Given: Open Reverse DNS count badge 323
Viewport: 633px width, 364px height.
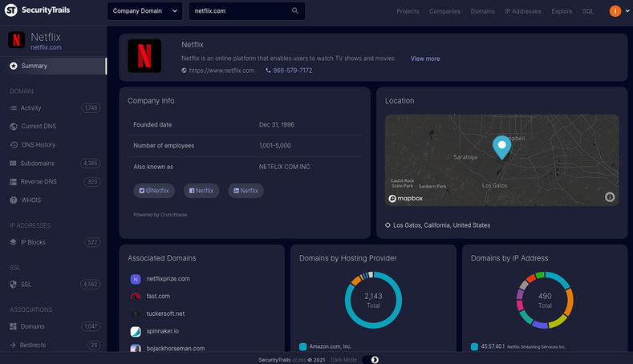Looking at the screenshot, I should [92, 181].
